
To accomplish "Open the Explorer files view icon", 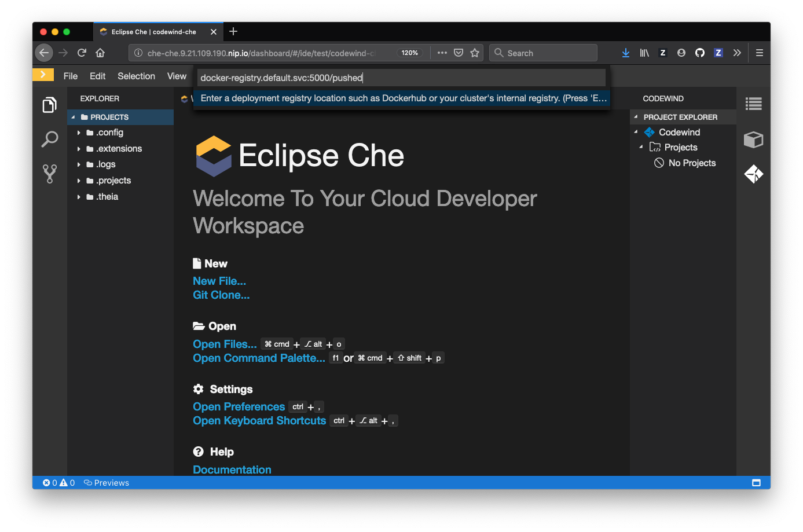I will tap(50, 105).
